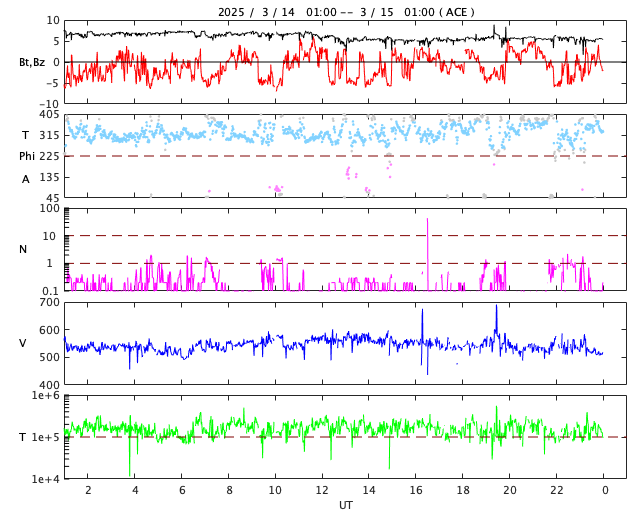Click the '700' tick on velocity panel
Image resolution: width=640 pixels, height=512 pixels.
click(x=49, y=303)
